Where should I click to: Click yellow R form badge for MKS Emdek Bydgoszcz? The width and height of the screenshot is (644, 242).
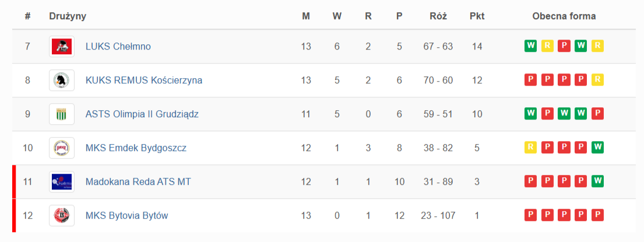click(530, 148)
